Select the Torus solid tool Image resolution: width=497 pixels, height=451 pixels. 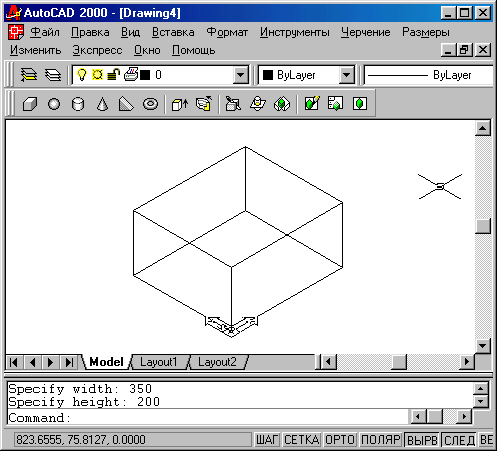pyautogui.click(x=150, y=104)
